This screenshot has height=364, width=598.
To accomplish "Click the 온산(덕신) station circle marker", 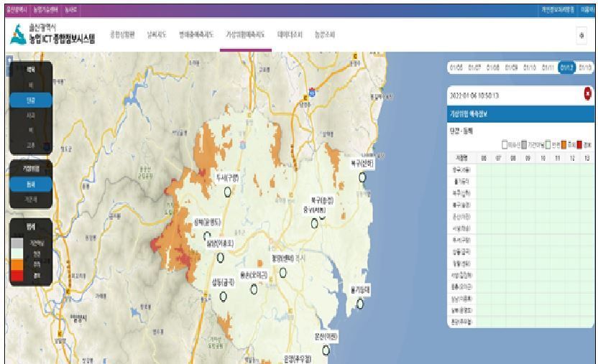I will pyautogui.click(x=326, y=350).
